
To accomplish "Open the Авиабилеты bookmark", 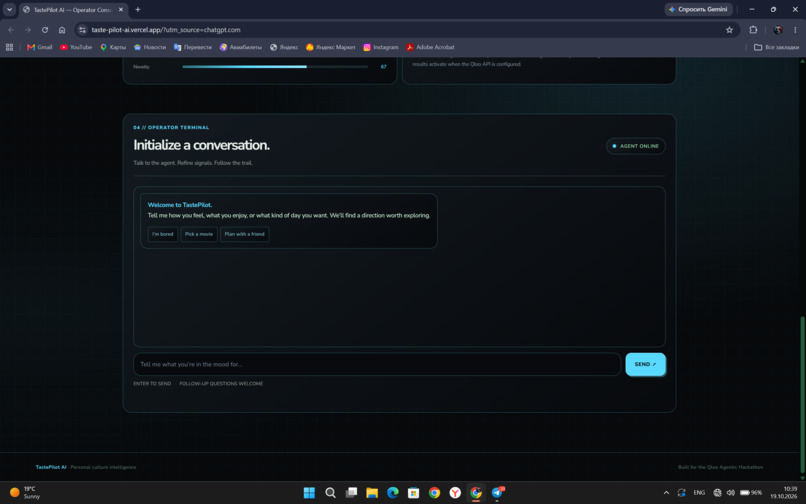I will 241,47.
